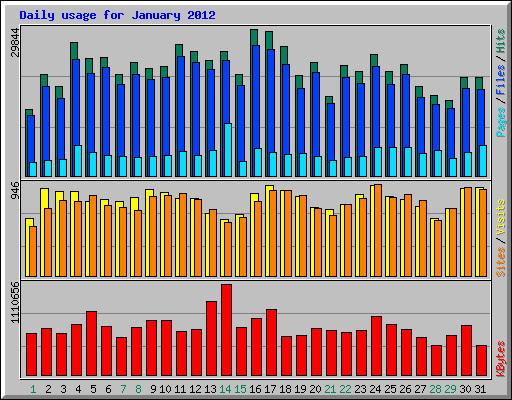Click the vertical "KBytes" legend label
The width and height of the screenshot is (512, 400).
pos(501,359)
